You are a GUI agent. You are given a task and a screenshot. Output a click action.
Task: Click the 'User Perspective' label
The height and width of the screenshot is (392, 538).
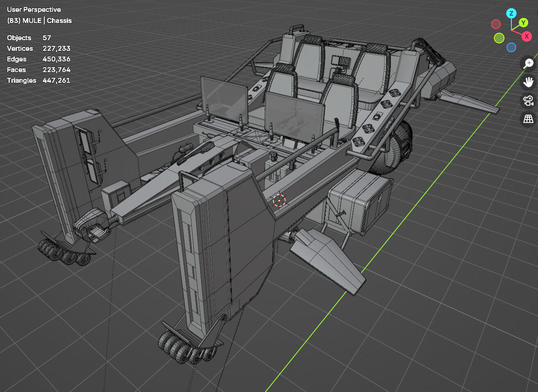tap(34, 9)
